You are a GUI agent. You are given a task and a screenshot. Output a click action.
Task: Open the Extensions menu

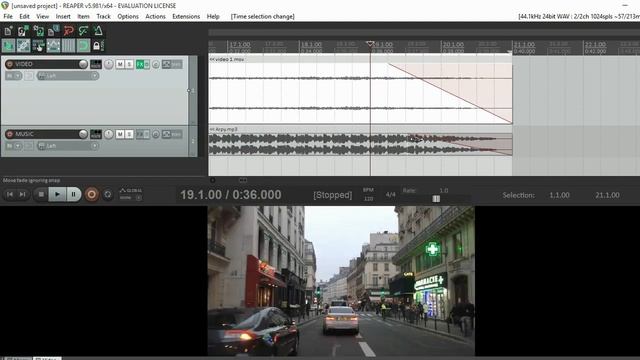tap(186, 16)
